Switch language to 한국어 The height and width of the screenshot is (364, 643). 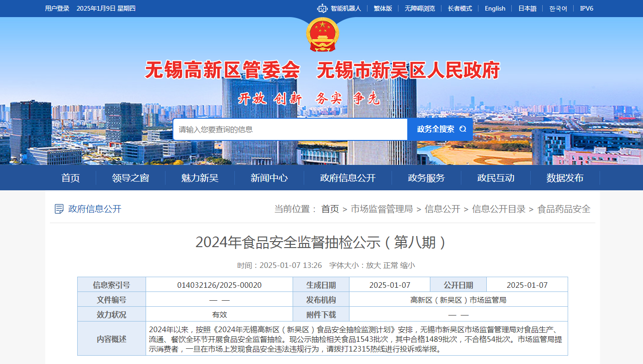(x=558, y=8)
